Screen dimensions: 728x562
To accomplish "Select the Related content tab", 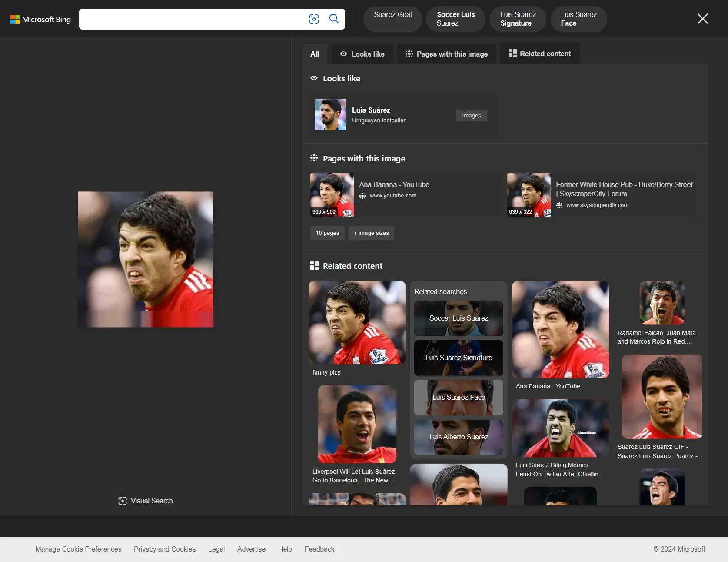I will click(x=539, y=54).
